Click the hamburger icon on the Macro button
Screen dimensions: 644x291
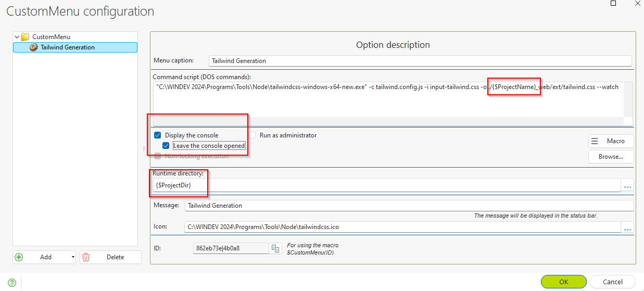(x=595, y=141)
